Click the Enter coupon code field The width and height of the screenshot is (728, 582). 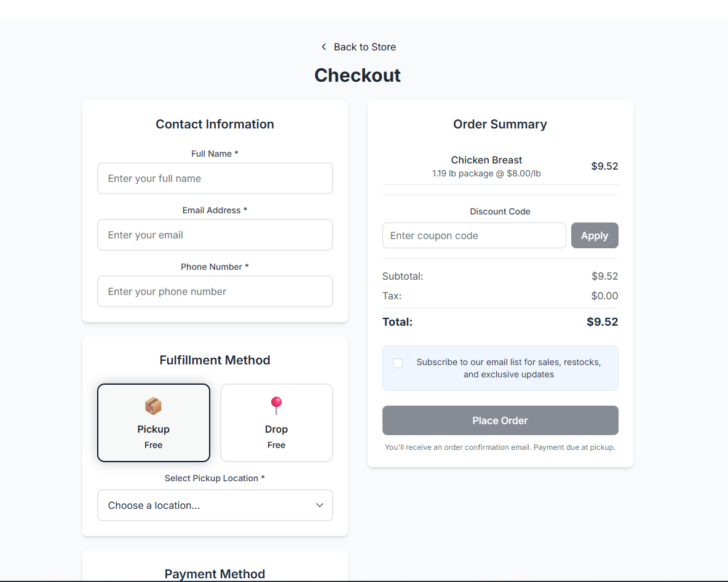point(473,235)
